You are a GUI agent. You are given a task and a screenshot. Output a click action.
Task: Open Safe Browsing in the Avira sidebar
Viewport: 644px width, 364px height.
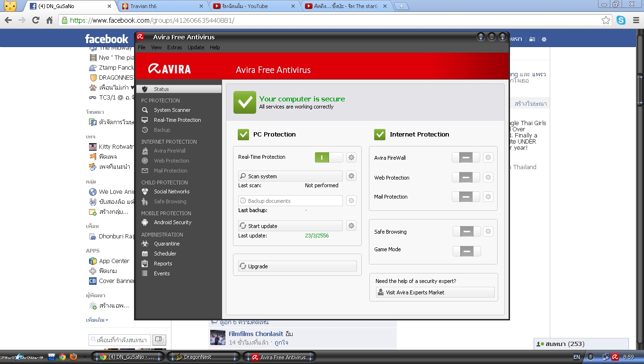(x=170, y=201)
